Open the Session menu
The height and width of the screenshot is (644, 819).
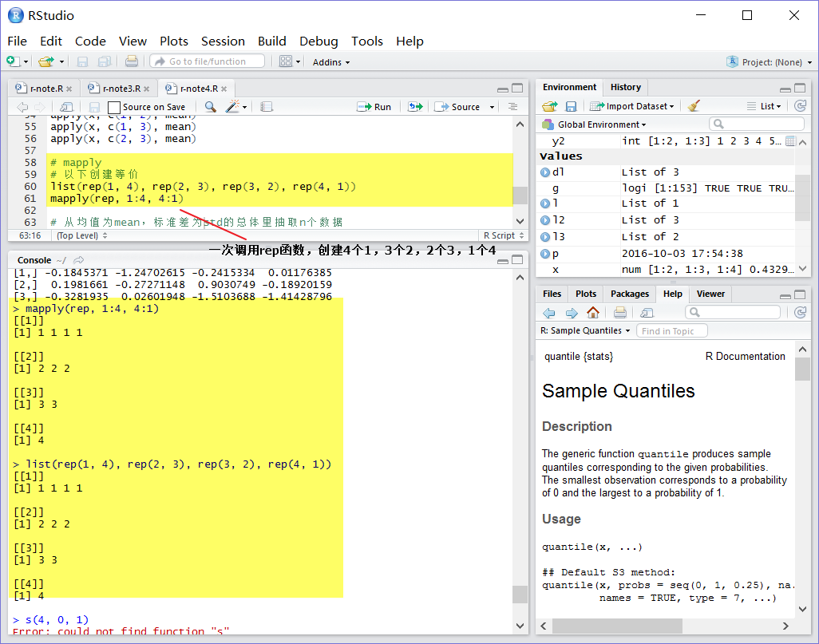point(223,41)
